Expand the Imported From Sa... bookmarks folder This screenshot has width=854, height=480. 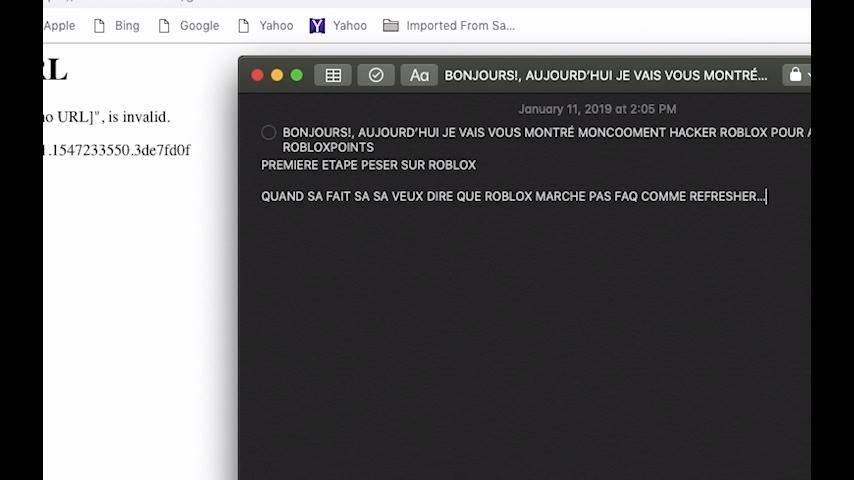pyautogui.click(x=449, y=26)
